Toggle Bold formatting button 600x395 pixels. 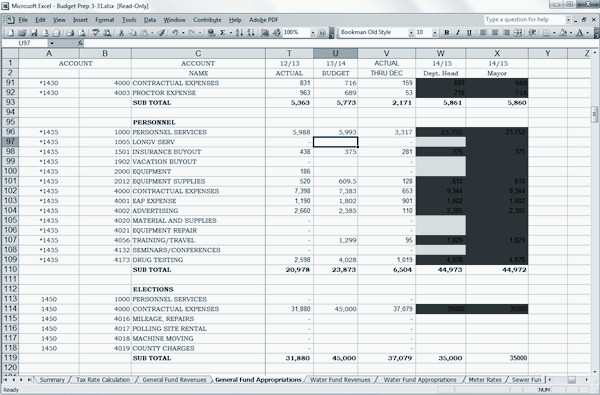point(447,33)
